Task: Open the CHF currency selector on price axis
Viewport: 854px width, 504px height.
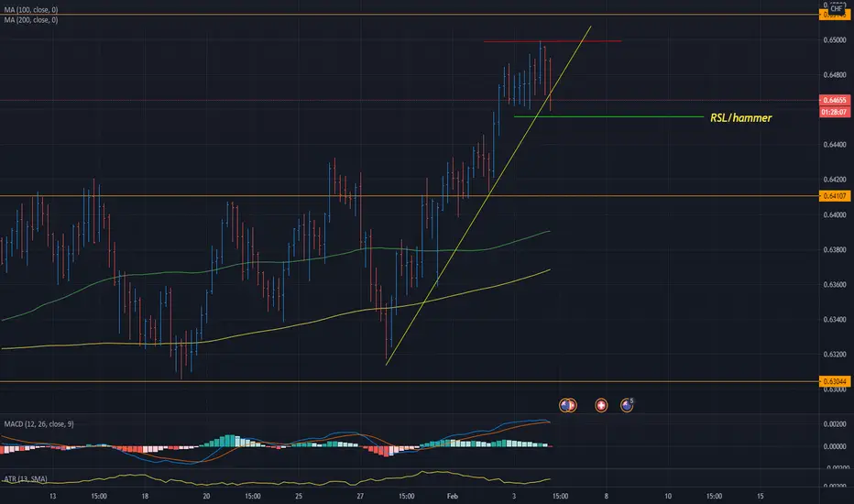Action: (836, 8)
